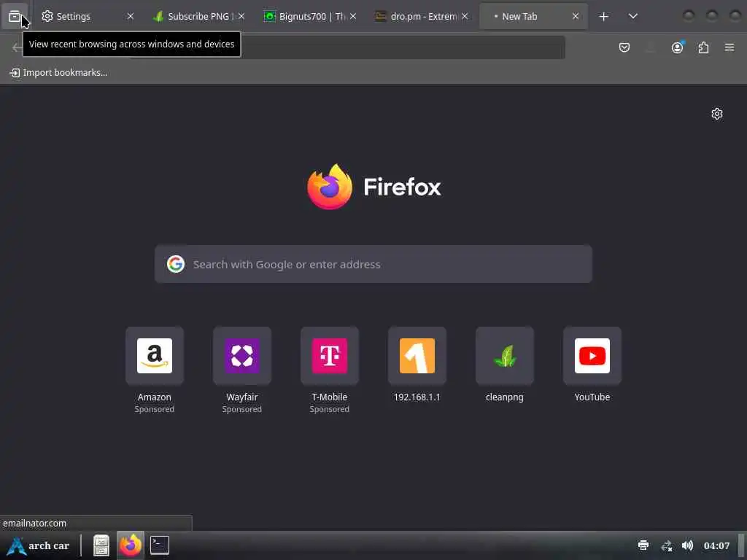The height and width of the screenshot is (560, 747).
Task: Open the Extensions puzzle icon
Action: (x=703, y=47)
